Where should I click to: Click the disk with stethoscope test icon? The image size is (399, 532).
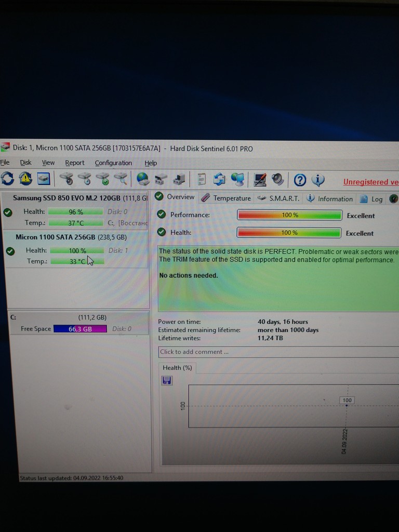[66, 179]
